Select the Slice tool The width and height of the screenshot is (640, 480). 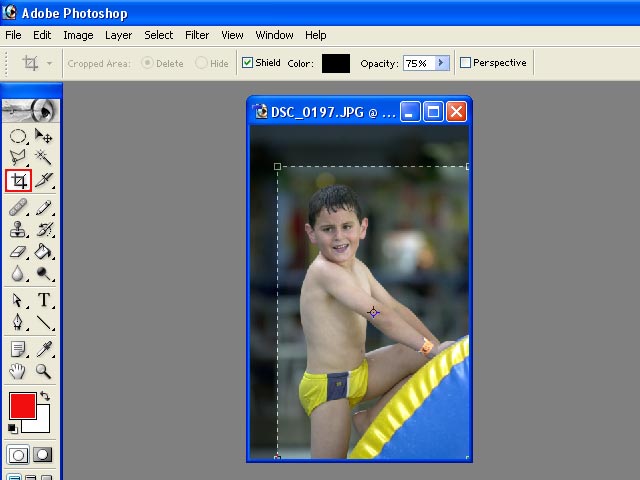43,180
